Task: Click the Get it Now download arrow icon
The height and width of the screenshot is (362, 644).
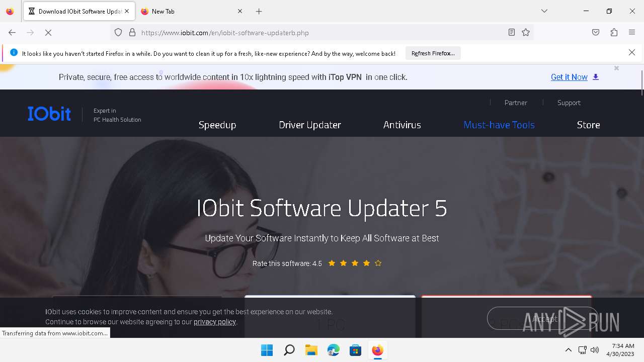Action: pyautogui.click(x=596, y=77)
